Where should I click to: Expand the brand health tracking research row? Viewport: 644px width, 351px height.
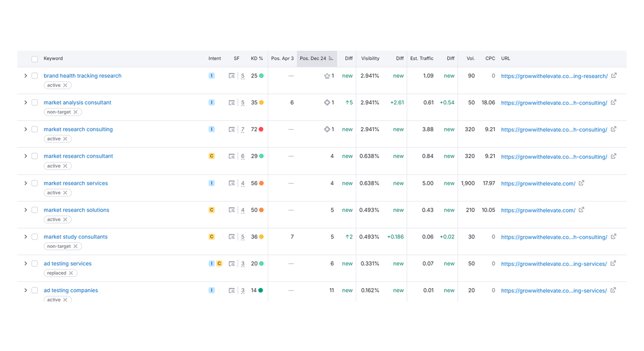pos(26,76)
